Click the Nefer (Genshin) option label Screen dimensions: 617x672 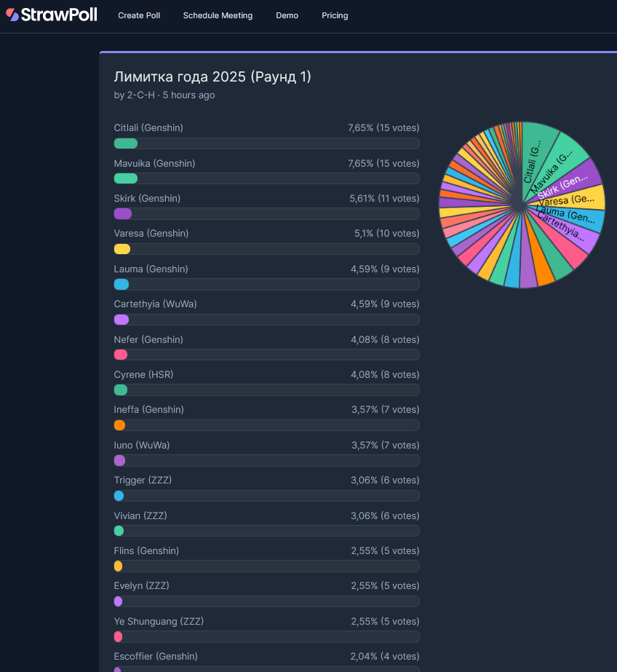tap(148, 340)
